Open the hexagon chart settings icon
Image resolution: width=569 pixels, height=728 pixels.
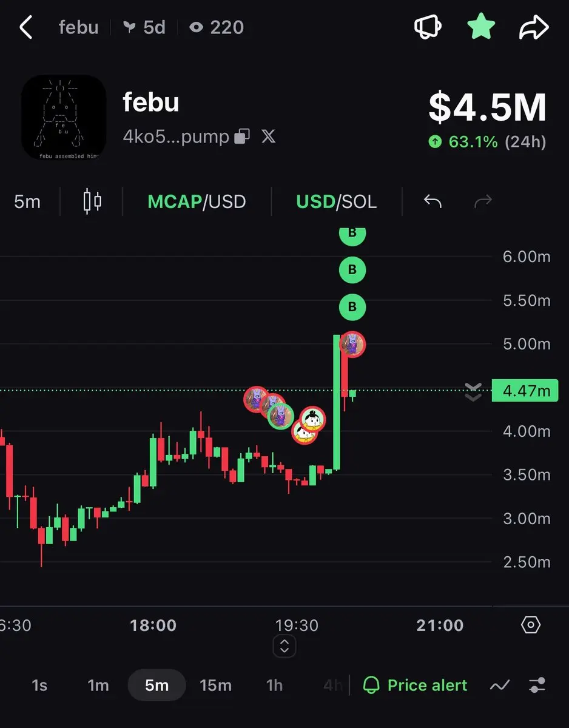pyautogui.click(x=531, y=625)
